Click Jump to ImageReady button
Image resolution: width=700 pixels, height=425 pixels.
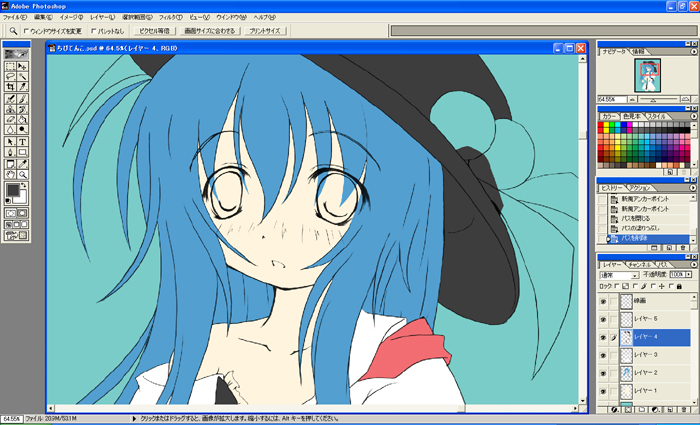coord(16,235)
